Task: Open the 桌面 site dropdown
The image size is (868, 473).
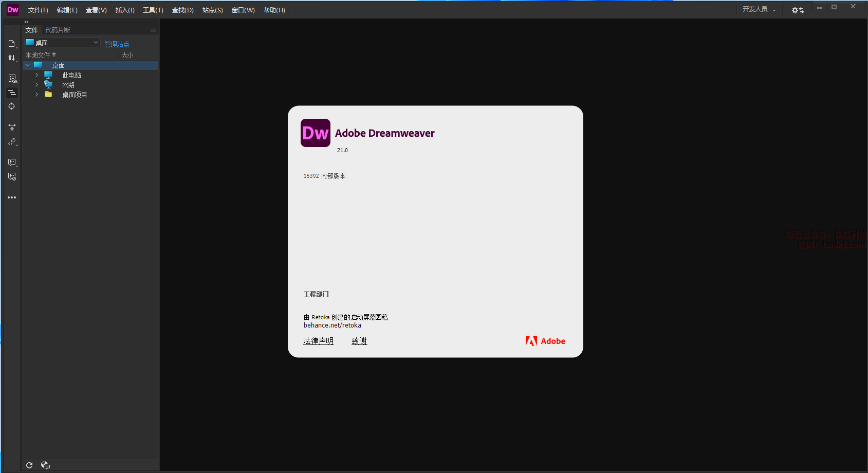Action: (62, 43)
